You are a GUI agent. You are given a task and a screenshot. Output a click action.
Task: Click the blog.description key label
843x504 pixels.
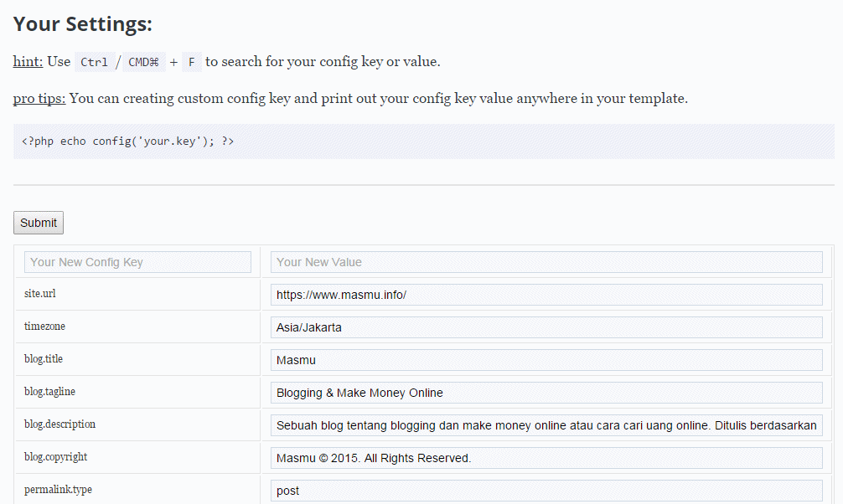pos(59,424)
